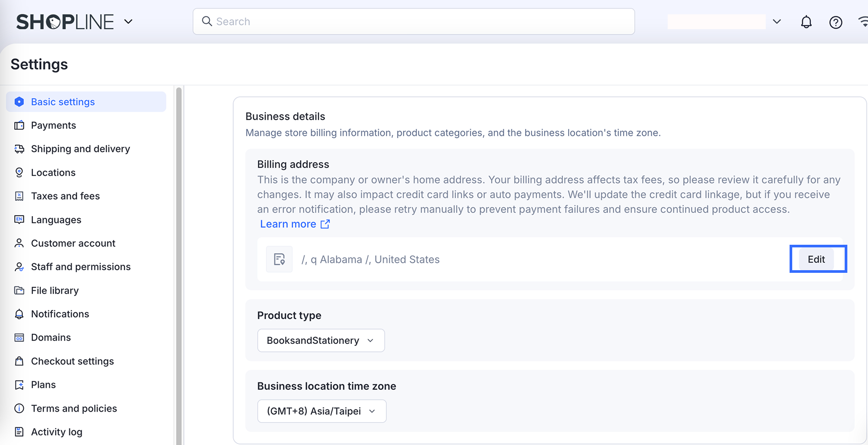Click the Shipping and delivery truck icon
Image resolution: width=868 pixels, height=445 pixels.
point(19,149)
